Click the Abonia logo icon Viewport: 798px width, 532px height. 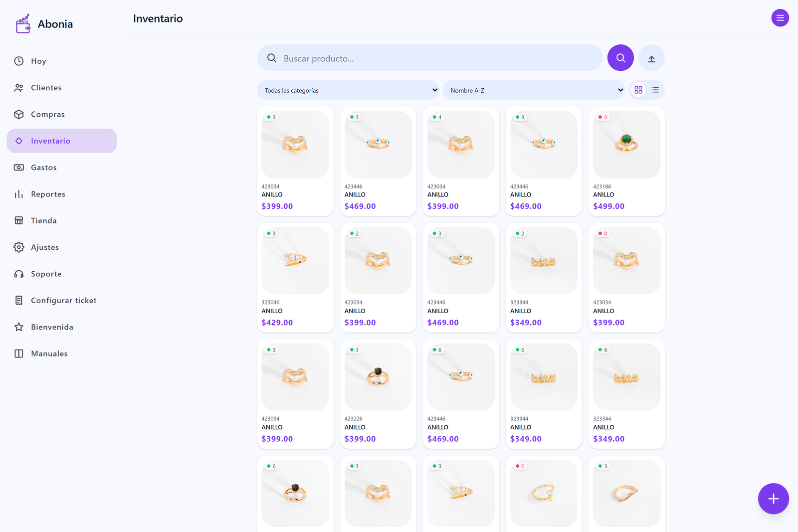click(23, 23)
